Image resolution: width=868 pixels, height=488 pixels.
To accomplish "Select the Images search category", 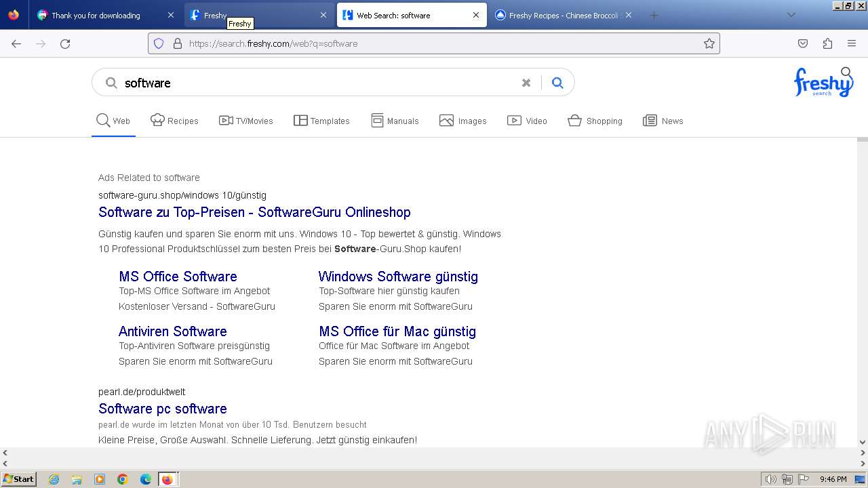I will pyautogui.click(x=462, y=121).
